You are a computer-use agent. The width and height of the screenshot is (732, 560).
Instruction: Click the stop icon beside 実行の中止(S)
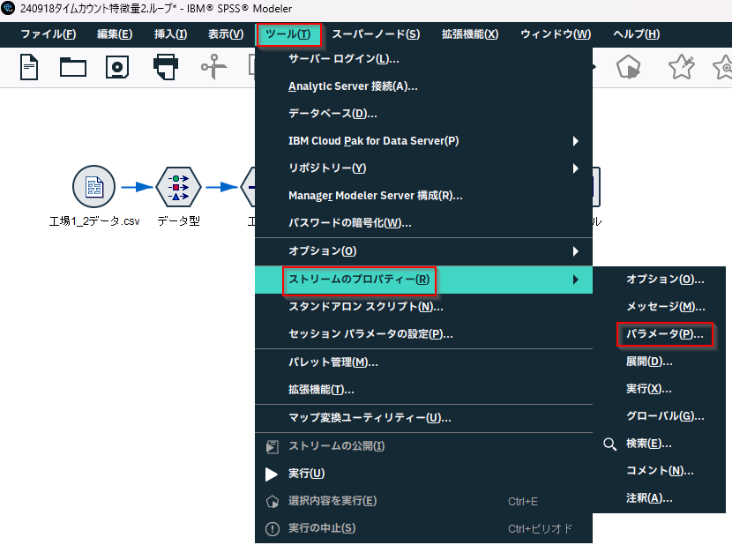273,529
